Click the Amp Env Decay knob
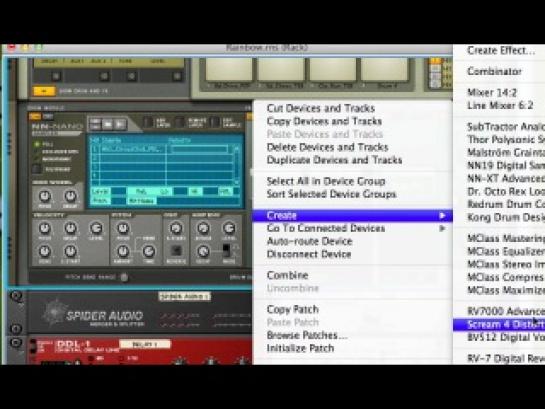545x409 pixels. click(203, 251)
